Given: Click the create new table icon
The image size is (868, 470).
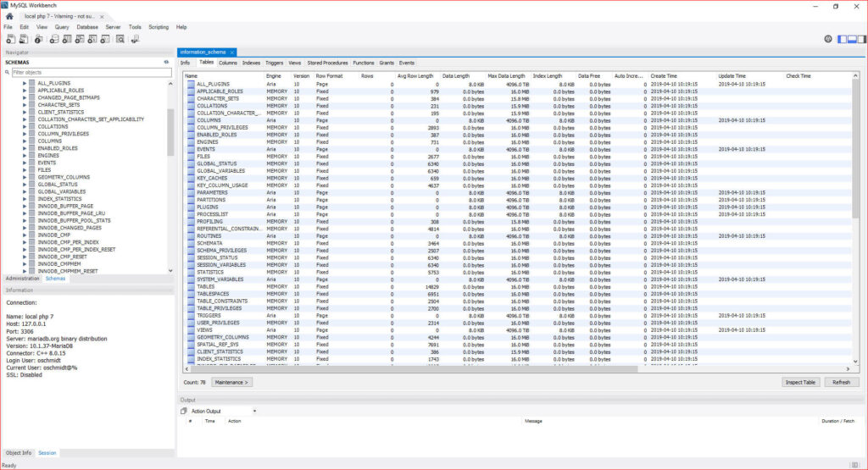Looking at the screenshot, I should [x=65, y=39].
